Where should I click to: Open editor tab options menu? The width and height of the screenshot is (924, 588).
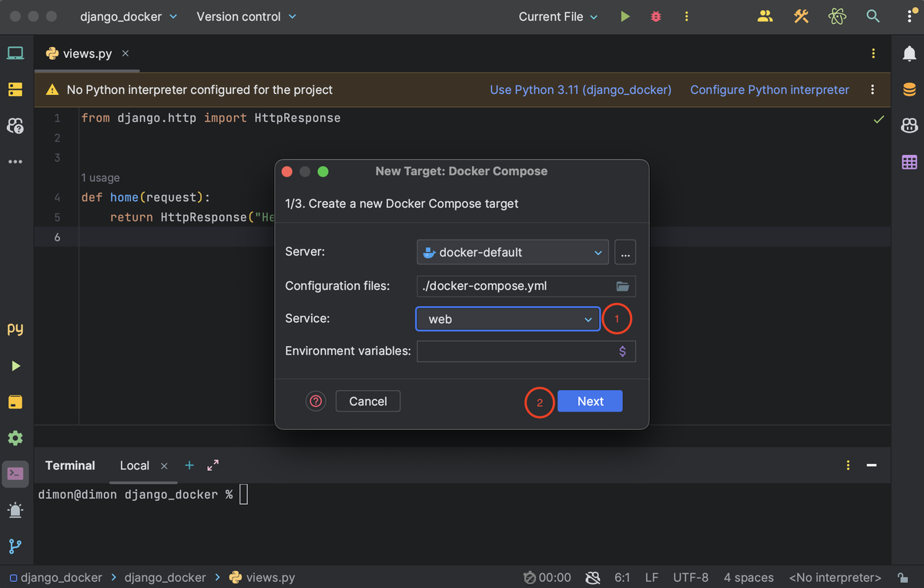[873, 53]
